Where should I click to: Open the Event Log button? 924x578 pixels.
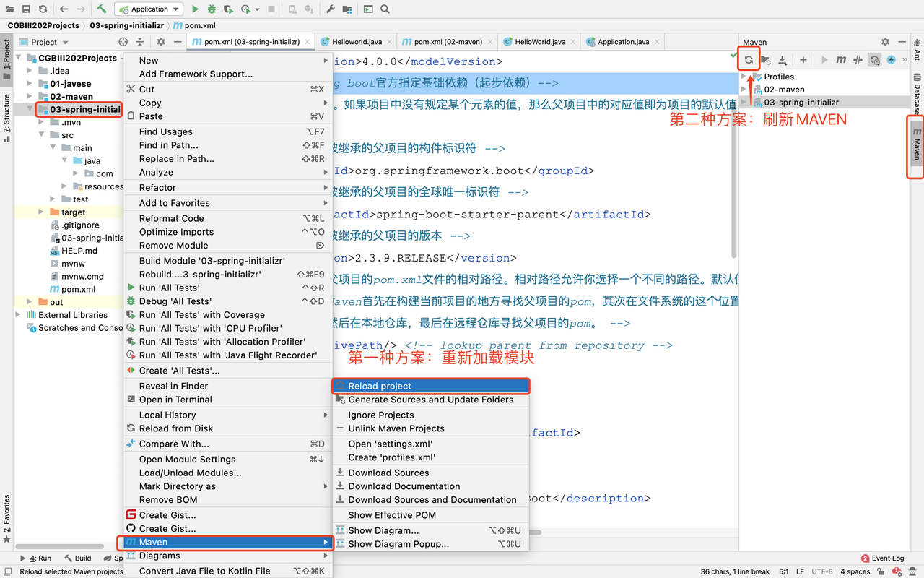tap(883, 558)
